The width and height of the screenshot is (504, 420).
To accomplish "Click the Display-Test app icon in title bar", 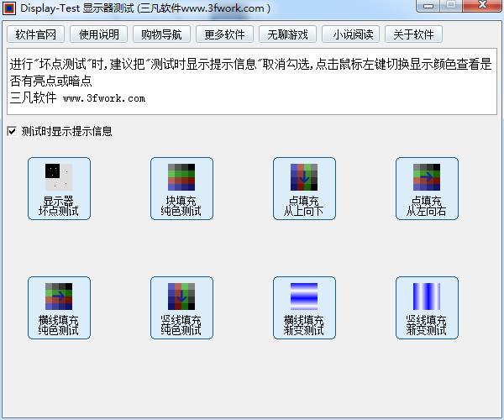I will point(9,8).
